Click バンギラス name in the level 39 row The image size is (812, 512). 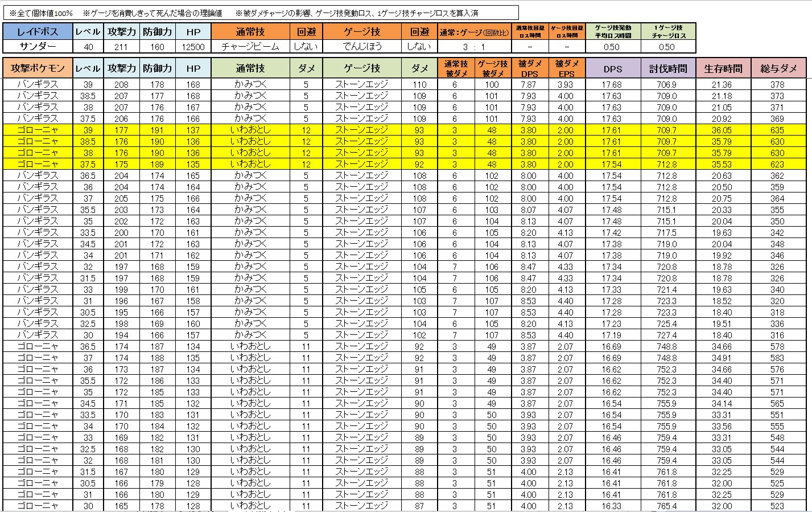[38, 84]
